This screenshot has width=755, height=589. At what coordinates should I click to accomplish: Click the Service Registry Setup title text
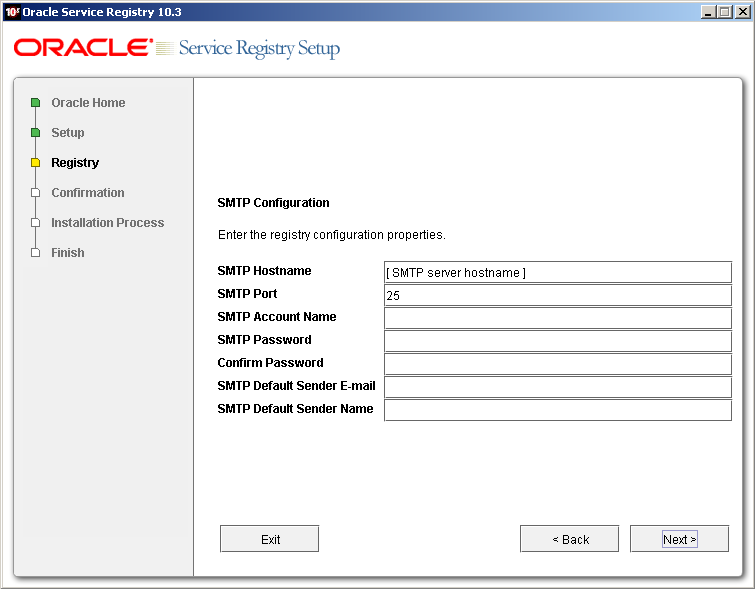click(x=259, y=49)
